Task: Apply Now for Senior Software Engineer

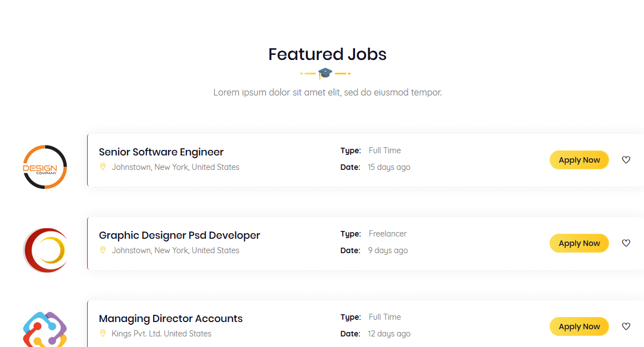Action: (x=579, y=160)
